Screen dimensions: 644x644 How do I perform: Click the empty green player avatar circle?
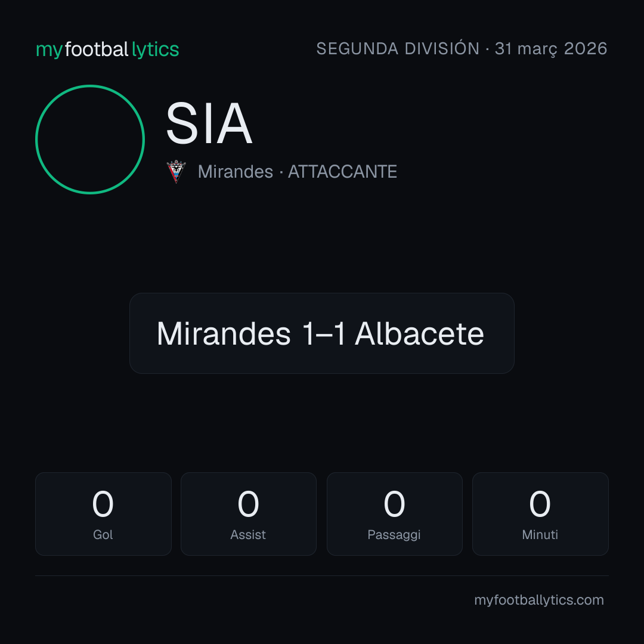90,140
